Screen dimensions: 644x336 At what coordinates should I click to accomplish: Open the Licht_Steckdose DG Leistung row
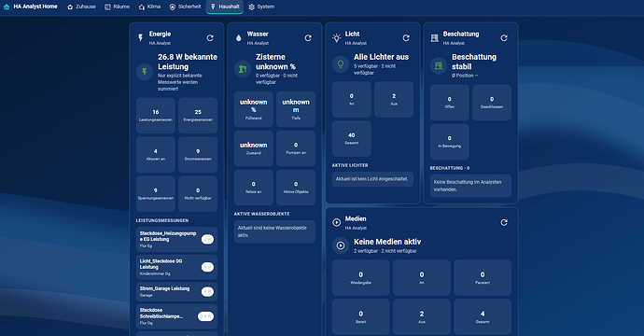tap(176, 267)
